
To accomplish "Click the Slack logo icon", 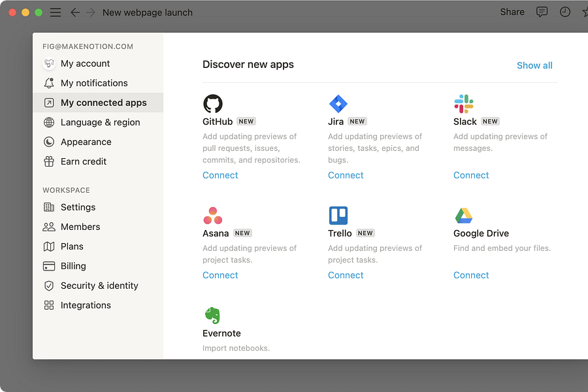I will pyautogui.click(x=464, y=103).
